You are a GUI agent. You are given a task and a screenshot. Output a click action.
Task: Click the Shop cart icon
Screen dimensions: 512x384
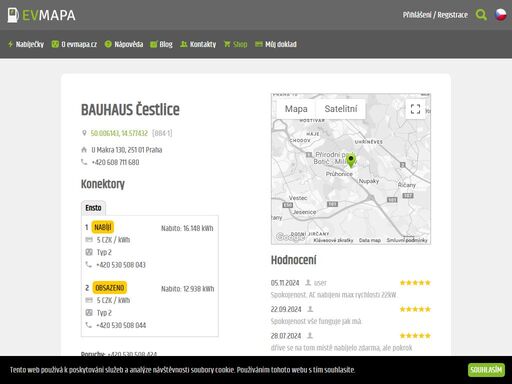point(227,44)
